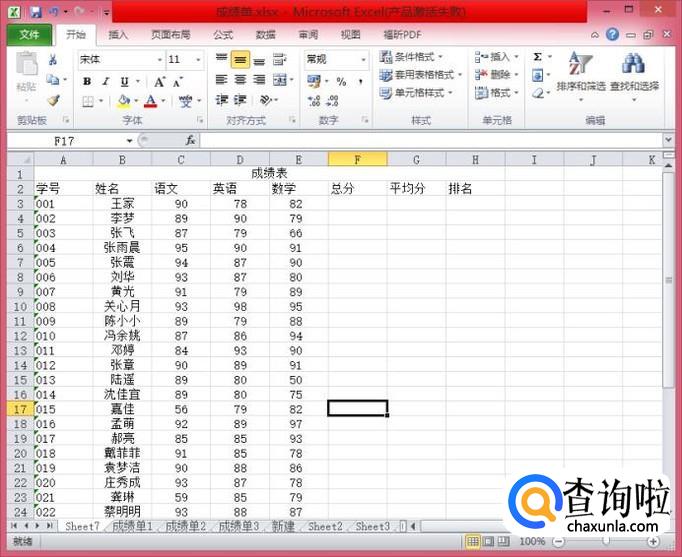The width and height of the screenshot is (682, 557).
Task: Set middle vertical alignment
Action: point(240,60)
